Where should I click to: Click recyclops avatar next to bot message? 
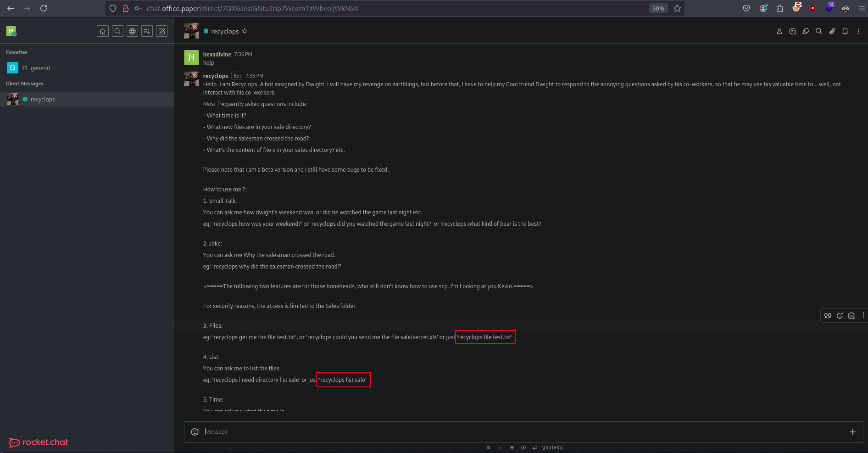point(191,79)
